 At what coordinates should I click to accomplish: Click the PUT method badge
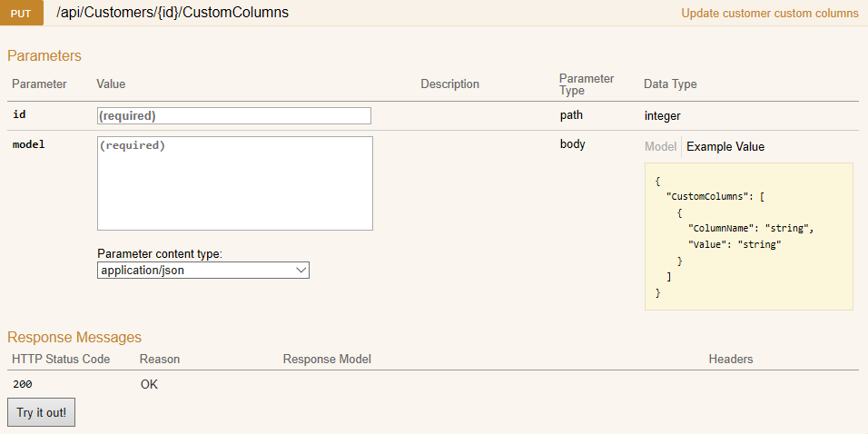coord(21,13)
